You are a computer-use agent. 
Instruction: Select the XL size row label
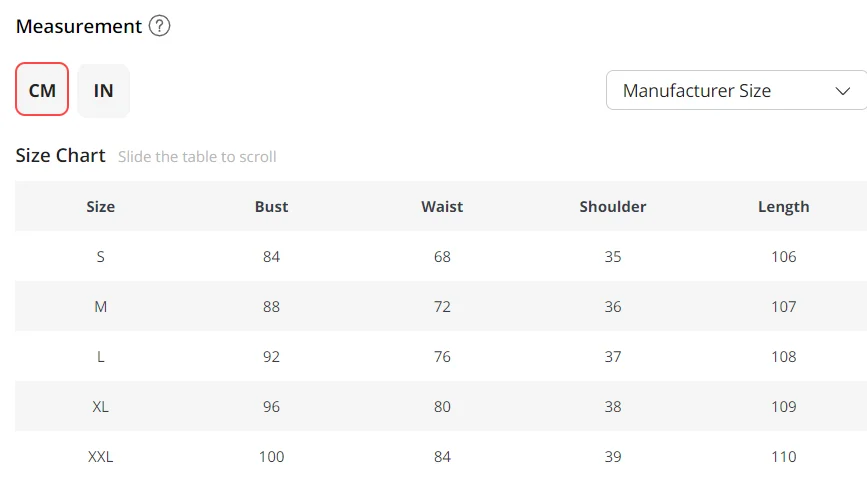101,407
